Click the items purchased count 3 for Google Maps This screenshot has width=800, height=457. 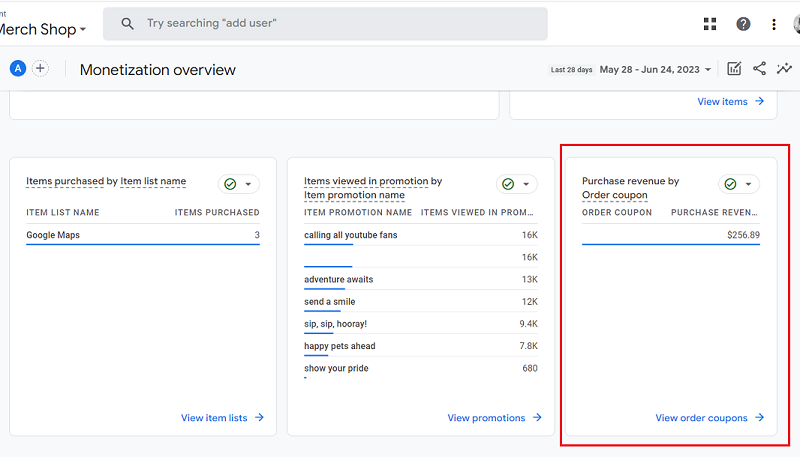coord(257,235)
